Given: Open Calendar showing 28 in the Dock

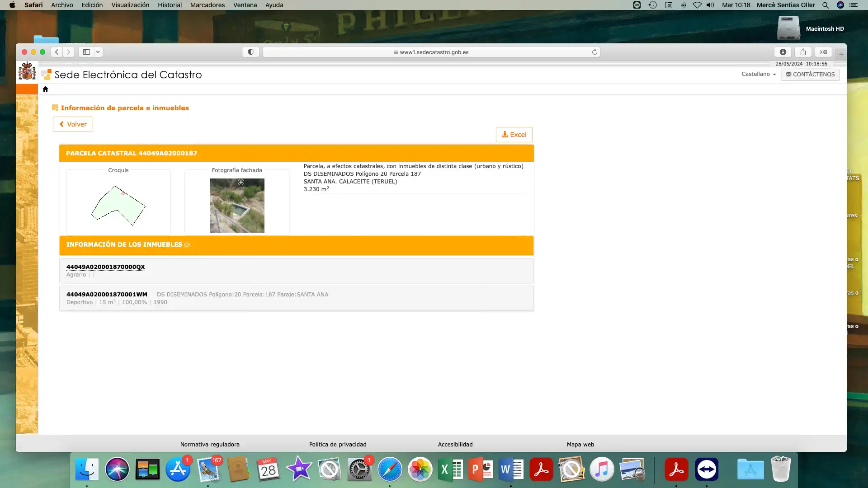Looking at the screenshot, I should 269,469.
